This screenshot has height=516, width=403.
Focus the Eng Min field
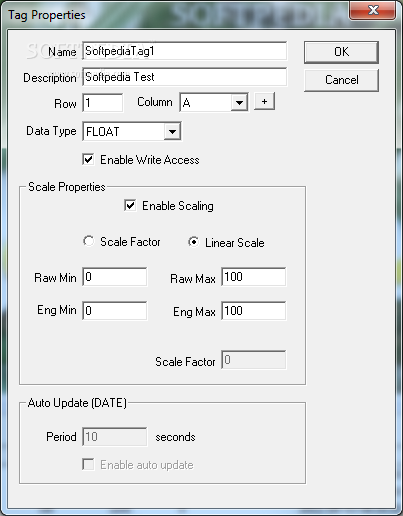pos(114,311)
